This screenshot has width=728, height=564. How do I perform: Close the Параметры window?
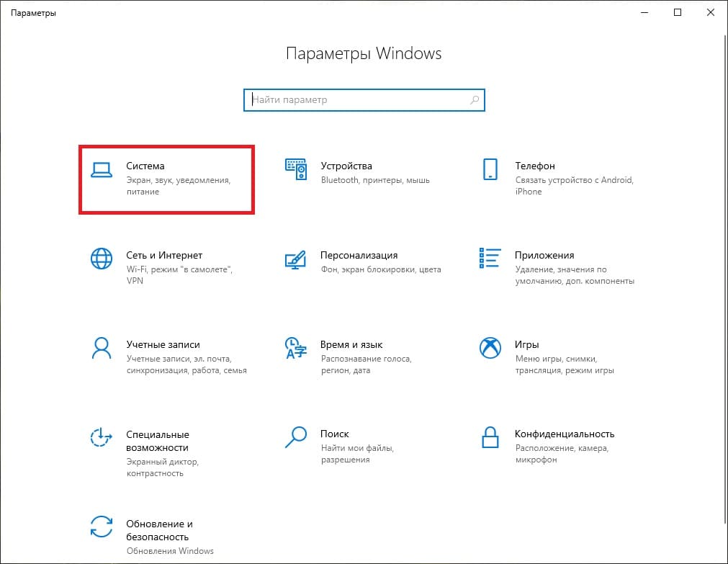[x=710, y=12]
